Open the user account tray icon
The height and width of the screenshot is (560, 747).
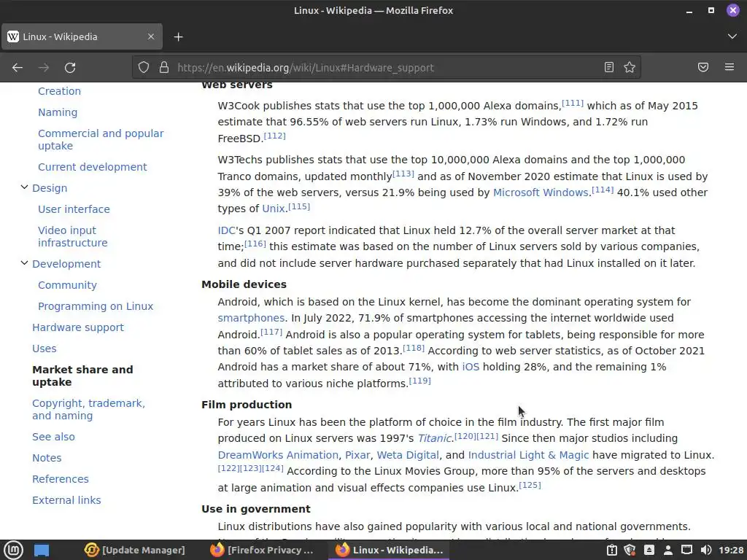(x=668, y=550)
